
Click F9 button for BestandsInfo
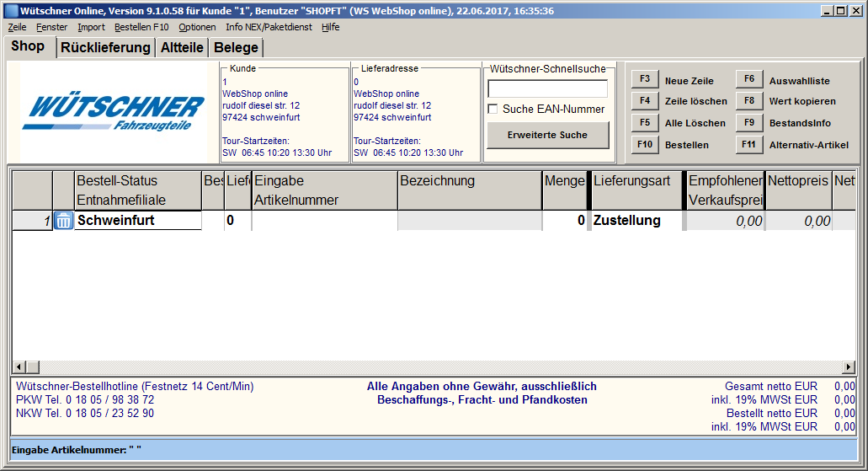click(x=749, y=122)
